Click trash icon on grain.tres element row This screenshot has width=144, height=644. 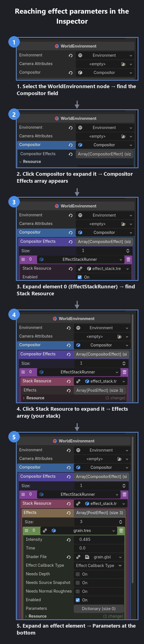121,531
